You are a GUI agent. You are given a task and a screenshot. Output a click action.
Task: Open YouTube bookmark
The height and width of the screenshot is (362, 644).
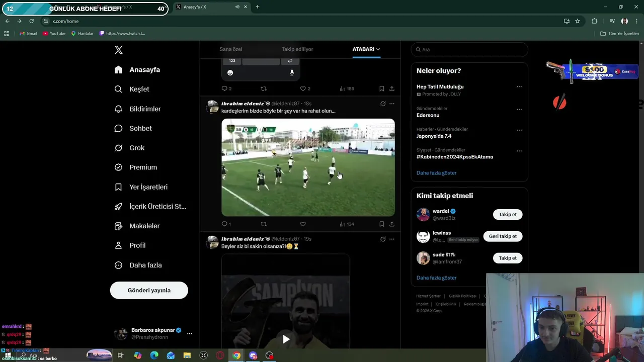coord(54,33)
